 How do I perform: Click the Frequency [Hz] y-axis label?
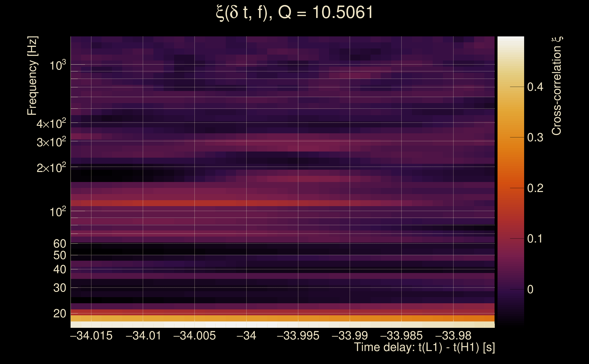32,76
